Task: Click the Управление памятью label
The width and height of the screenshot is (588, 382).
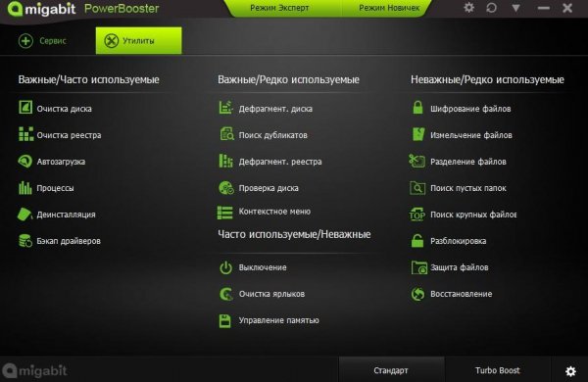Action: pos(279,320)
